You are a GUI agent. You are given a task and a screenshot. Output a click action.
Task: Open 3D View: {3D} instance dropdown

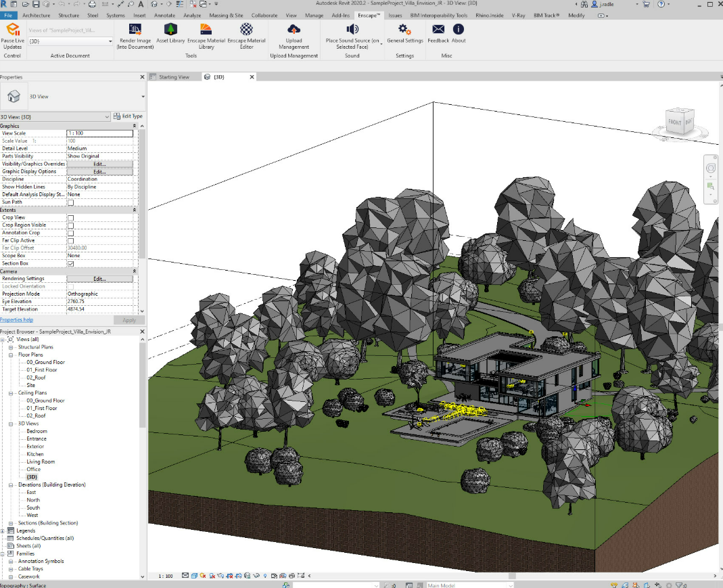click(55, 116)
